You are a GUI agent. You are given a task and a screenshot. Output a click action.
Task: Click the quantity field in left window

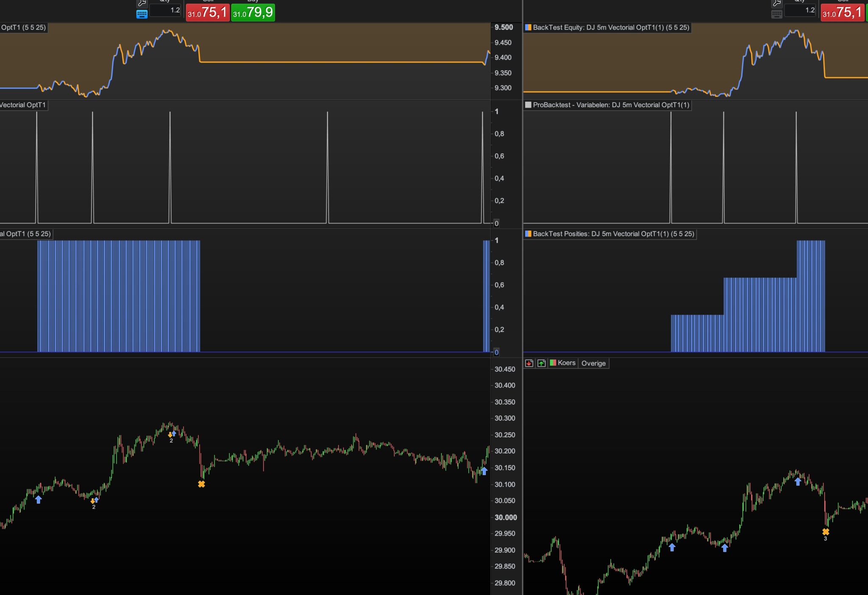[x=166, y=10]
